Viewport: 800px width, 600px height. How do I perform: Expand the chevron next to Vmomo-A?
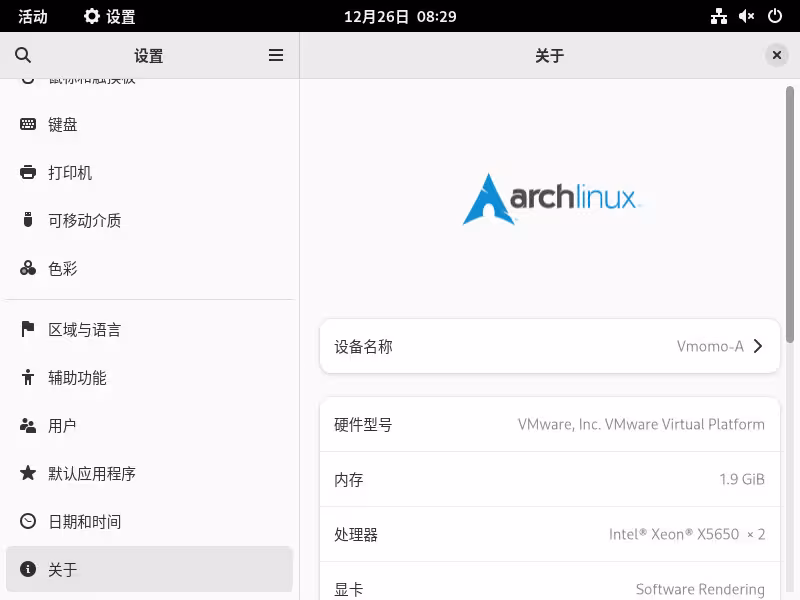(758, 346)
